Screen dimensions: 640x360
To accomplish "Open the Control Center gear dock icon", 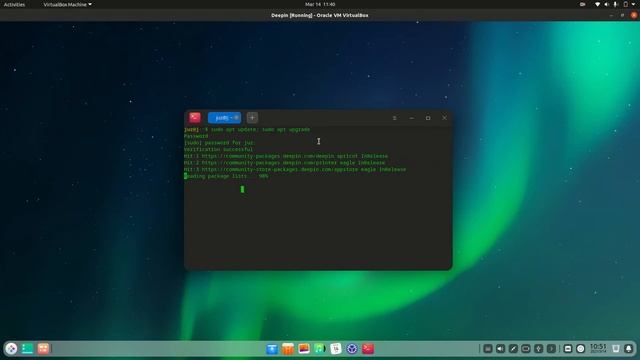I will [352, 349].
